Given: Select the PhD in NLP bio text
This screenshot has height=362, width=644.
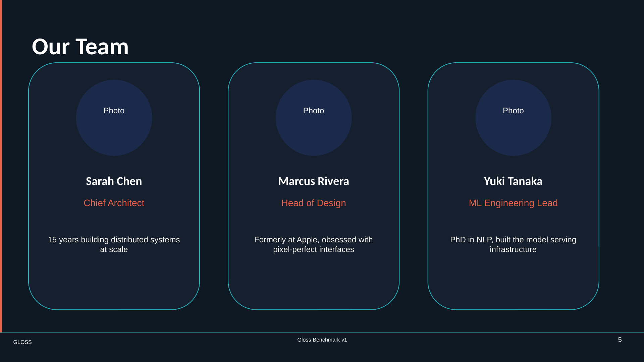Looking at the screenshot, I should (513, 245).
